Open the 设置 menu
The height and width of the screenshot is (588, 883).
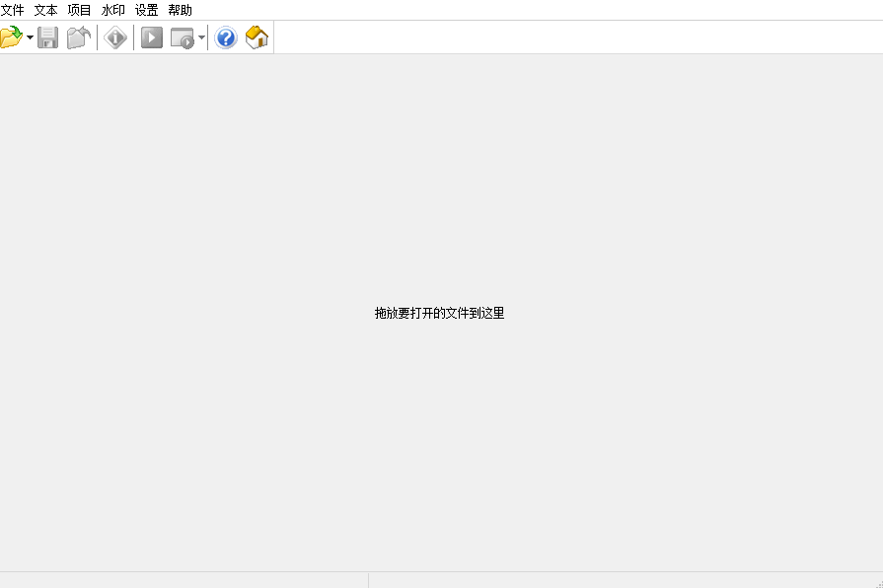pyautogui.click(x=145, y=10)
